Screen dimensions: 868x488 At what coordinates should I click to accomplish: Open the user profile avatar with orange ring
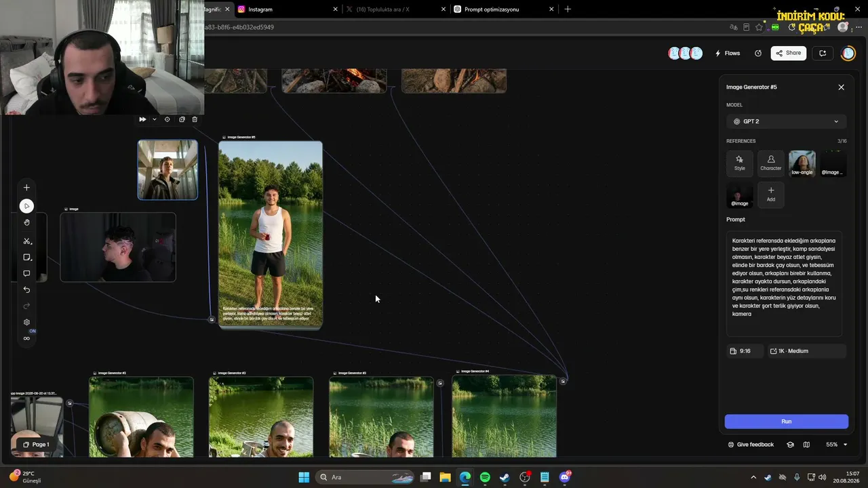(848, 53)
